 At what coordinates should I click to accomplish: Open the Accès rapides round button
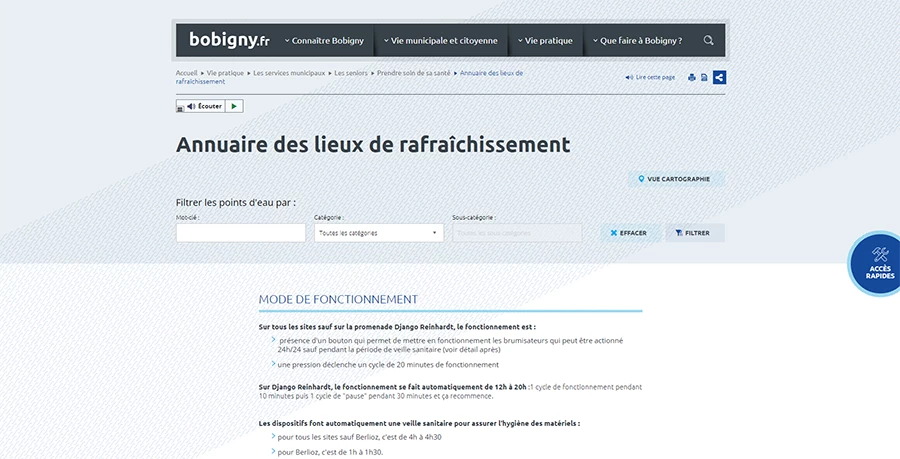(876, 263)
